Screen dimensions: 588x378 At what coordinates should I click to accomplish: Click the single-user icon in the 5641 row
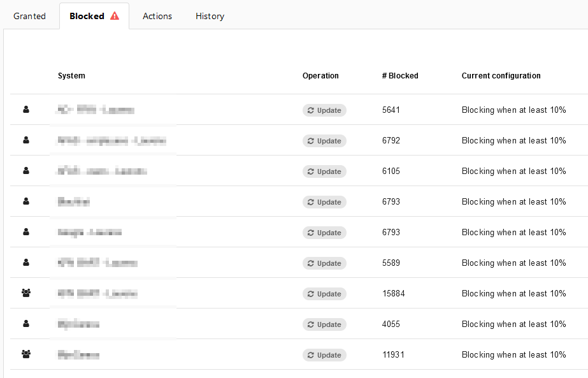26,110
